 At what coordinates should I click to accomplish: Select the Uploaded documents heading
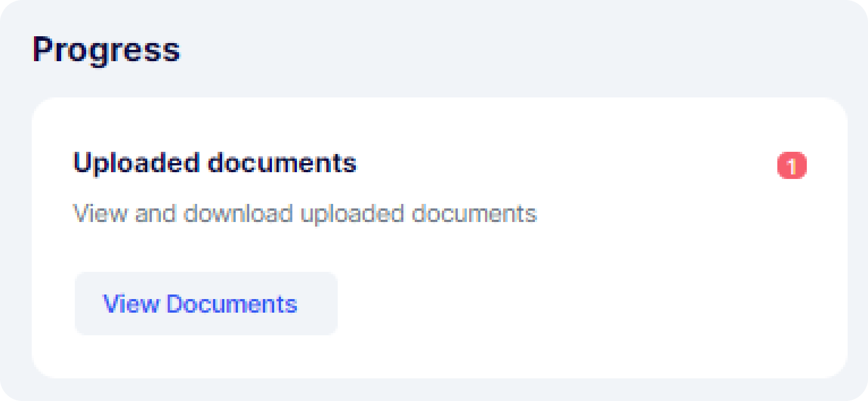pos(215,163)
